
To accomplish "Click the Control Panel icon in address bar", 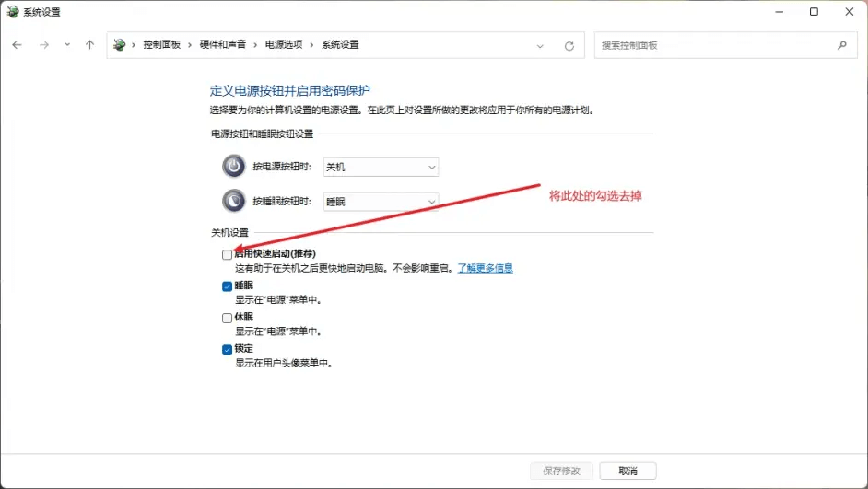I will 120,45.
